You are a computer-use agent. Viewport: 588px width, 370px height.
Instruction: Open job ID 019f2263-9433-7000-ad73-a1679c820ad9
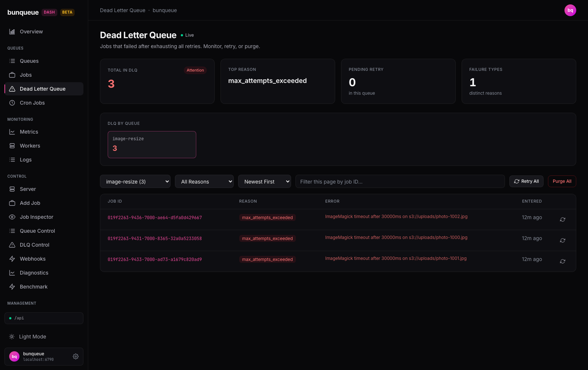point(155,260)
